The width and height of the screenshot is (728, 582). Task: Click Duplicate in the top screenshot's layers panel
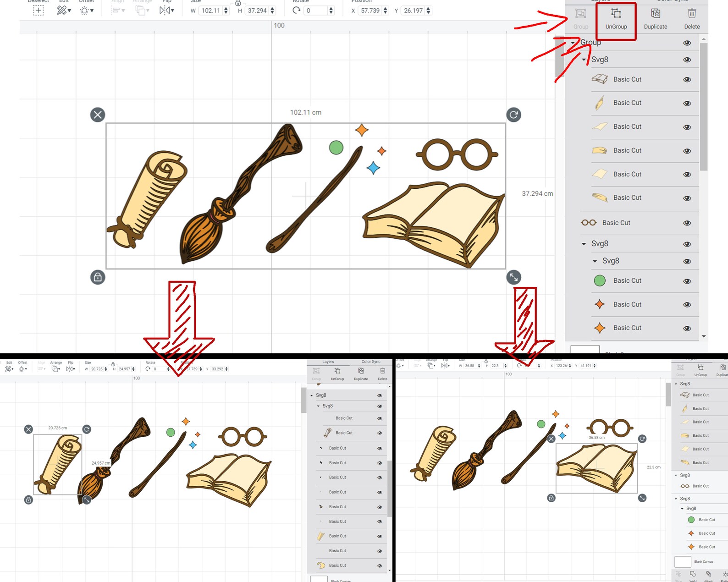656,19
